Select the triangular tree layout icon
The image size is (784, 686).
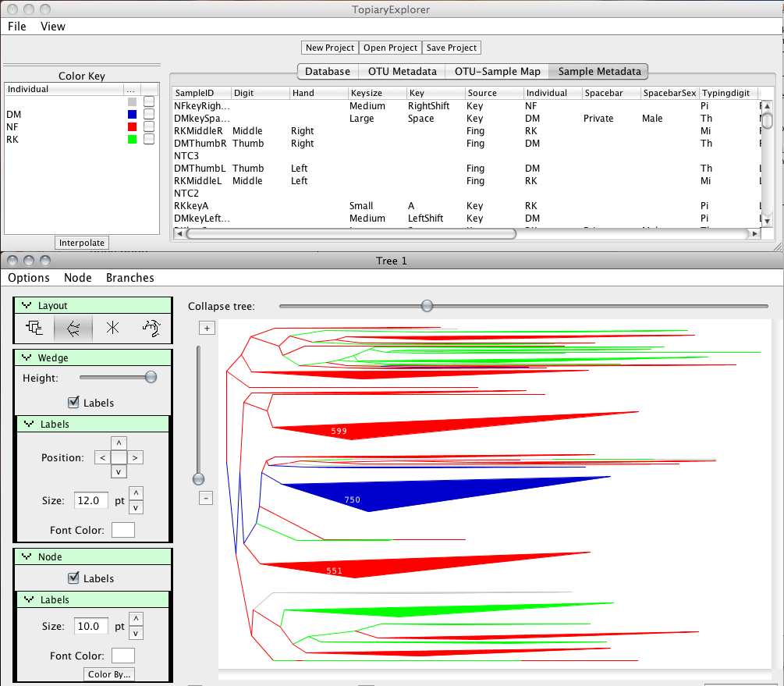click(73, 329)
